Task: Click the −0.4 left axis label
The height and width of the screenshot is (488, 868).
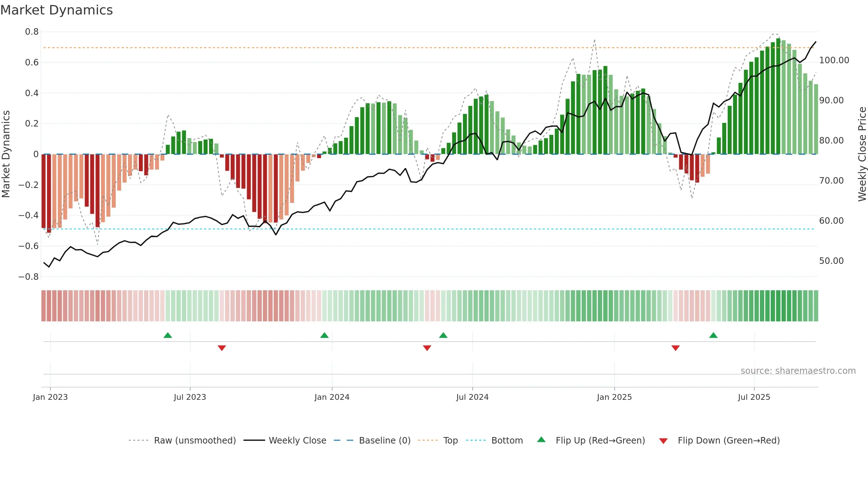Action: click(x=29, y=215)
